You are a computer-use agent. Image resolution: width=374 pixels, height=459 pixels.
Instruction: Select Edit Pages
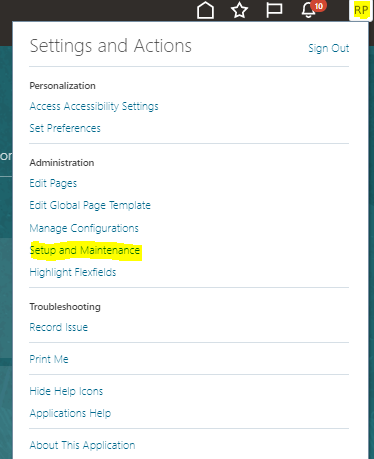tap(53, 183)
